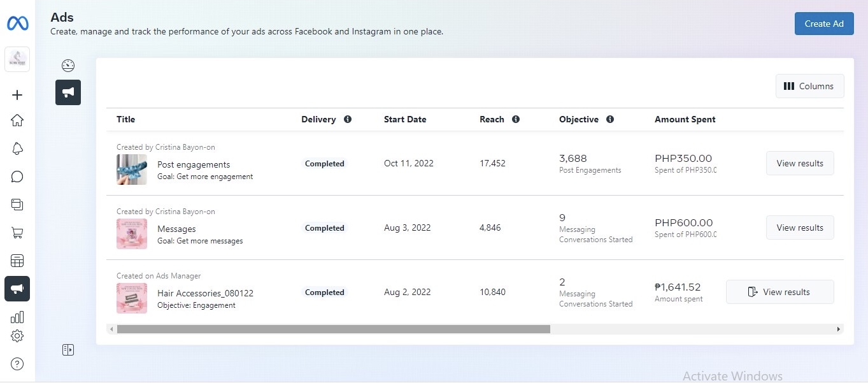Open Notifications bell icon
The image size is (868, 383).
(17, 148)
